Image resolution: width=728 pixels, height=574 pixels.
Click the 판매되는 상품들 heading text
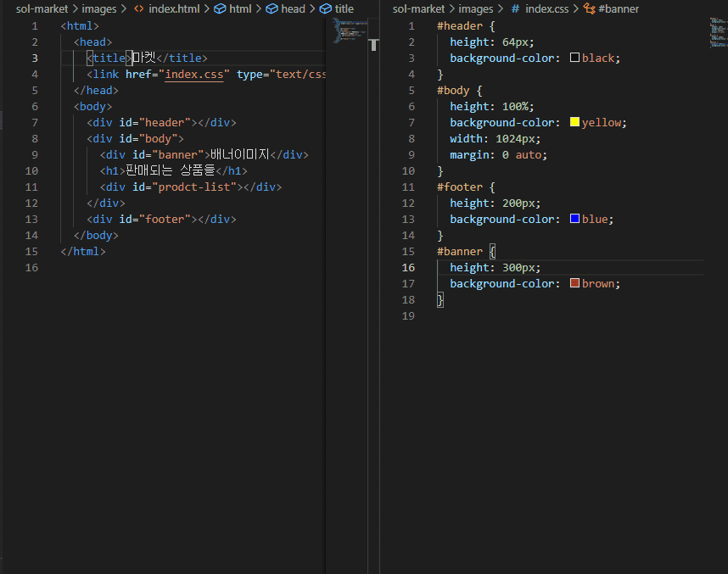[171, 170]
